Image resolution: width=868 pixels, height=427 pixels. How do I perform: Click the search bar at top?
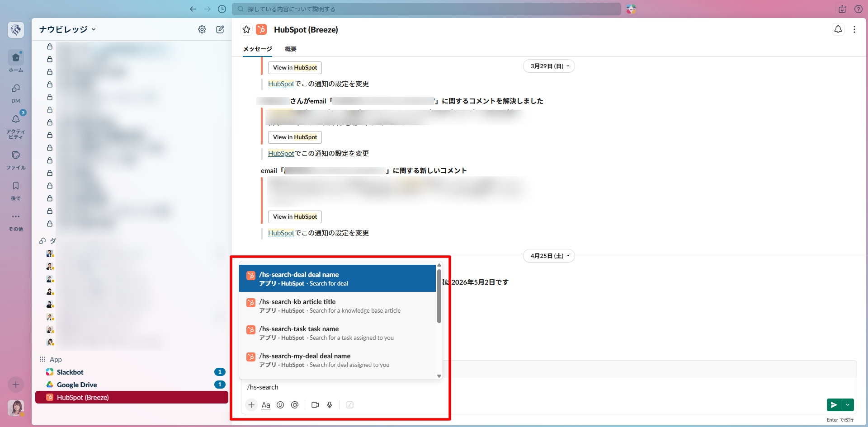tap(426, 9)
